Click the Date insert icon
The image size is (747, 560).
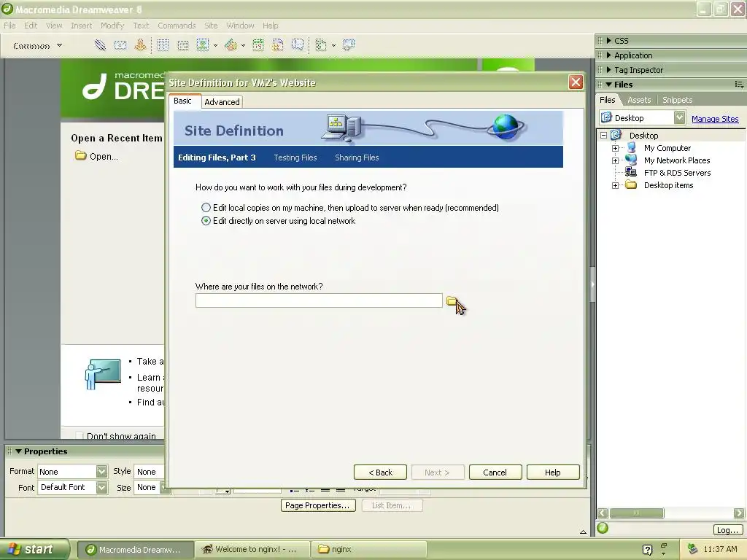coord(258,45)
